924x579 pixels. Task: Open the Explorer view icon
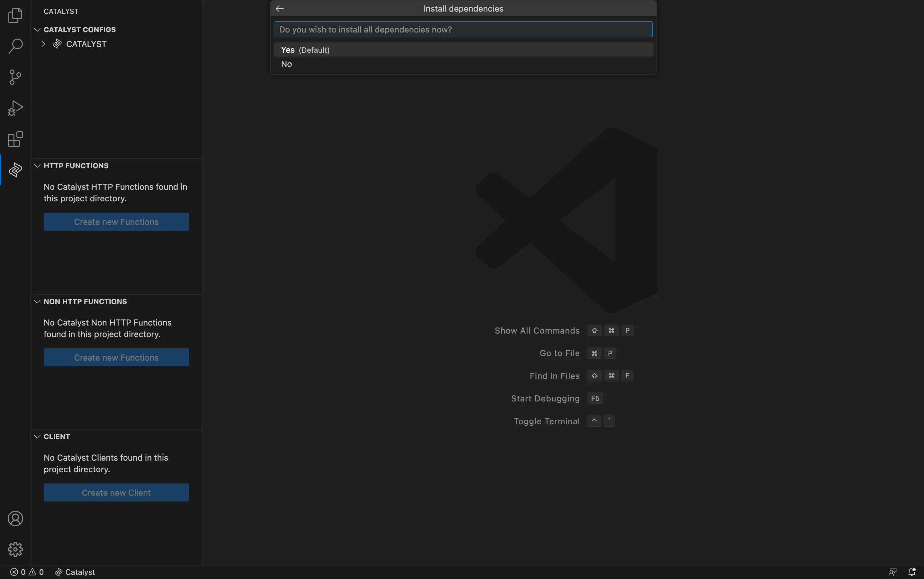pyautogui.click(x=15, y=15)
